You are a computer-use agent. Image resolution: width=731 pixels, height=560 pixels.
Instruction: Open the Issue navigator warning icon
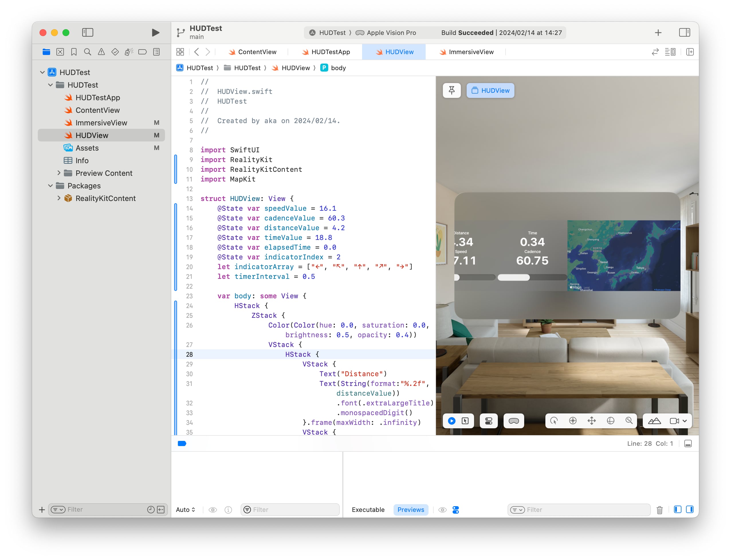click(x=101, y=52)
